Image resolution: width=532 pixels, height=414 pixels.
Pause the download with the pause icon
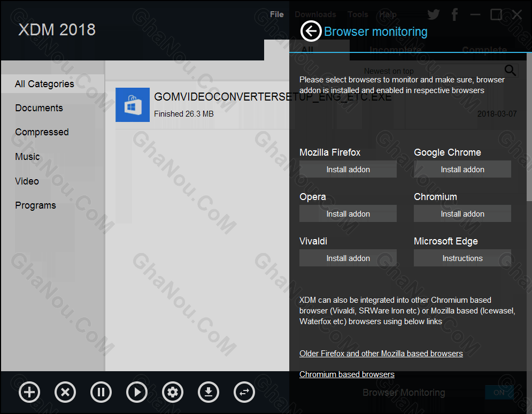pyautogui.click(x=101, y=392)
